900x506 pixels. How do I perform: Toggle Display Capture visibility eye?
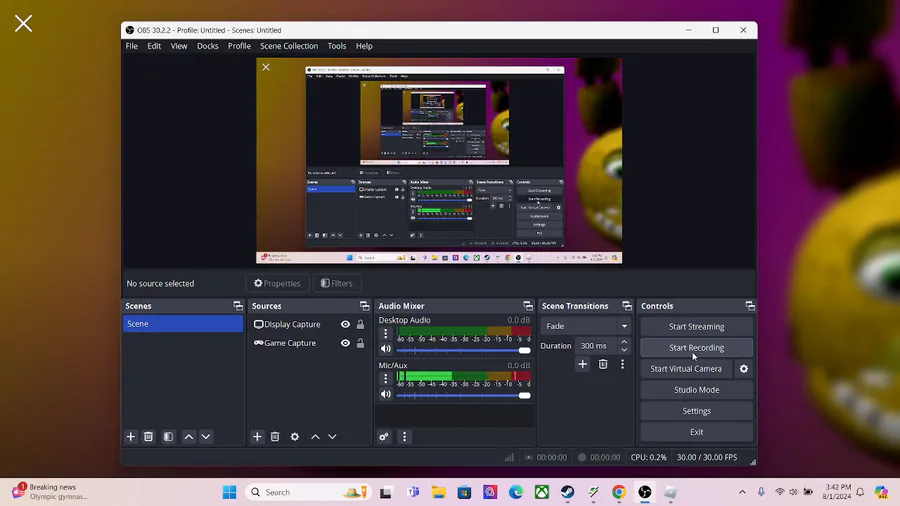pos(345,324)
